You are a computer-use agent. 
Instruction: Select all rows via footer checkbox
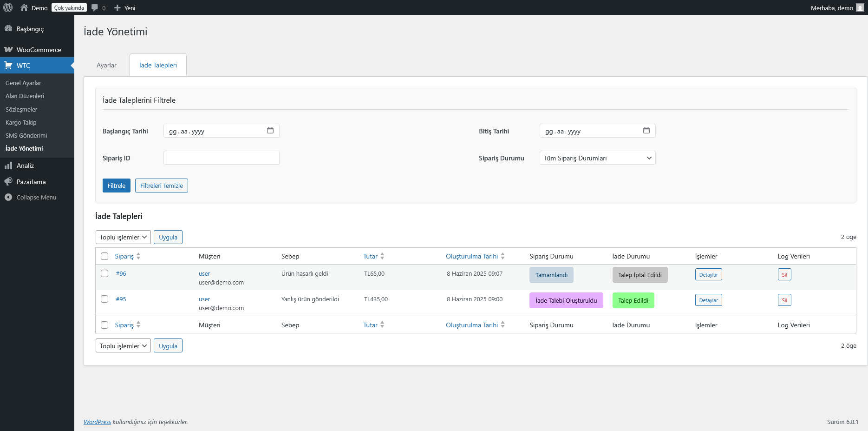click(104, 325)
